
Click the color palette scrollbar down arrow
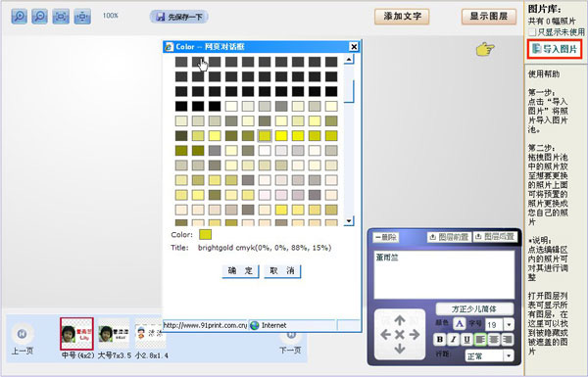[349, 221]
